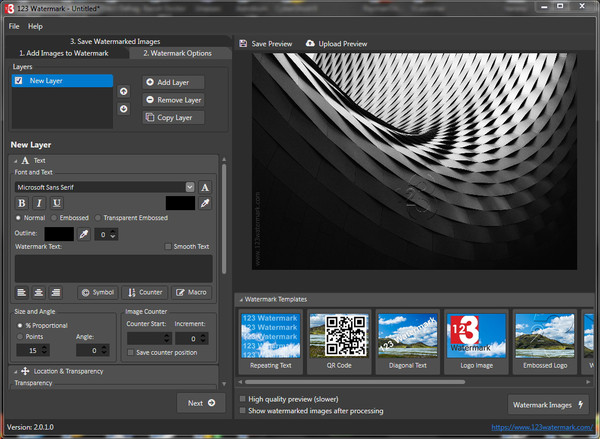600x439 pixels.
Task: Click the text color eyedropper icon
Action: (205, 203)
